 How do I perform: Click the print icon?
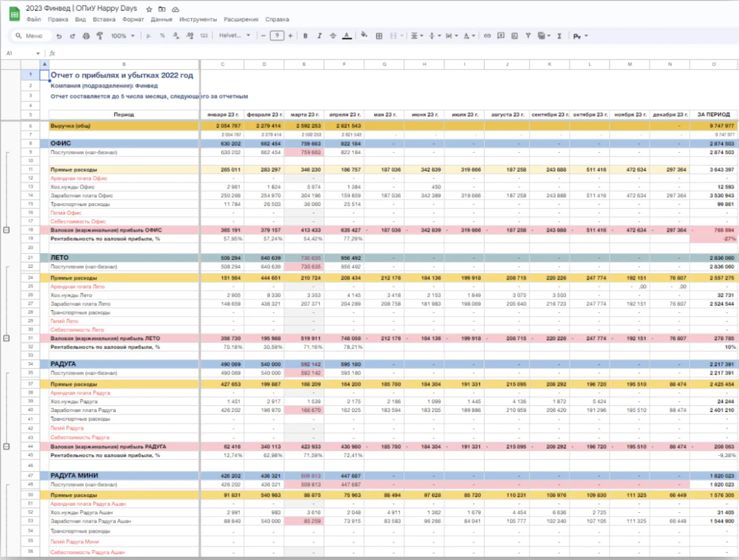[x=86, y=36]
